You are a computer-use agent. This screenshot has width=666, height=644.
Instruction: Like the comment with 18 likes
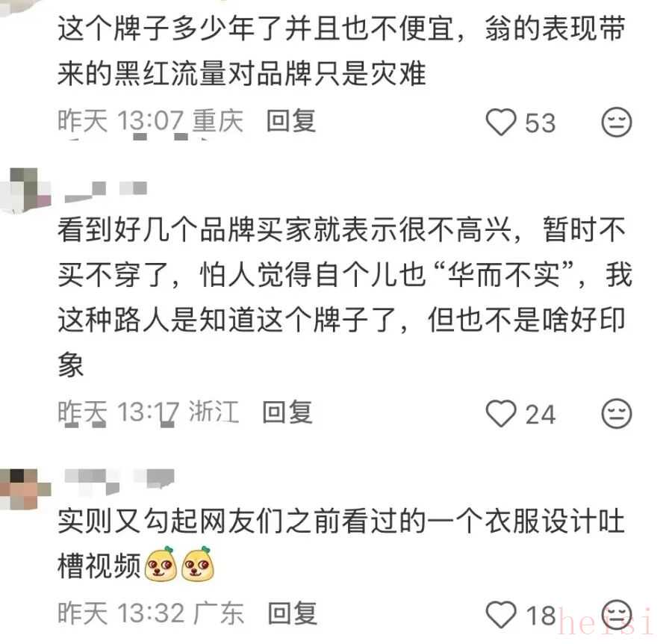point(501,614)
